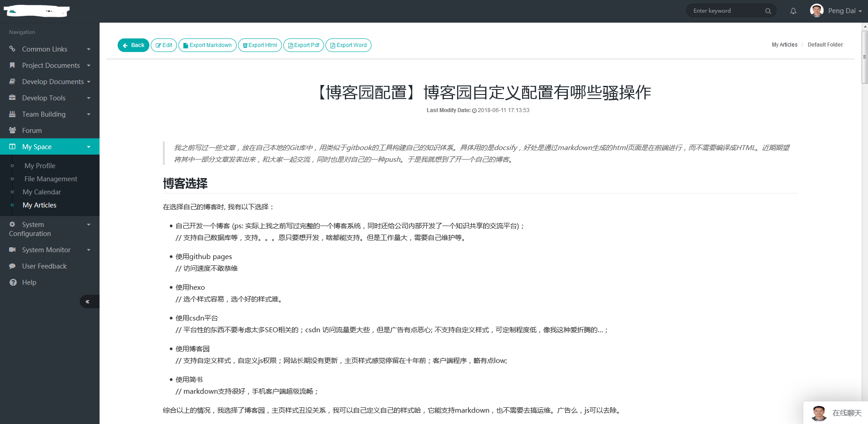Select the Forum icon in the sidebar
Image resolution: width=868 pixels, height=424 pixels.
13,130
